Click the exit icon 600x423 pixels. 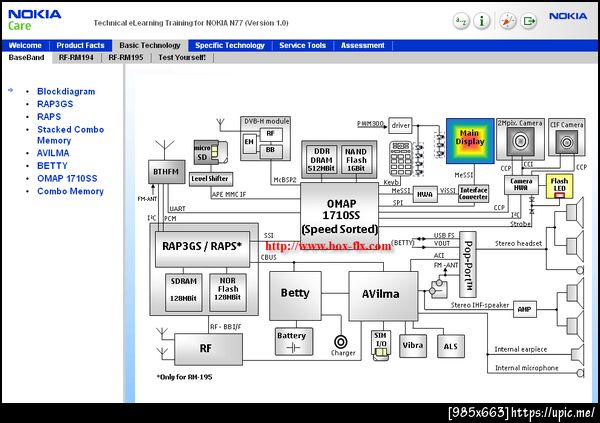pyautogui.click(x=529, y=21)
